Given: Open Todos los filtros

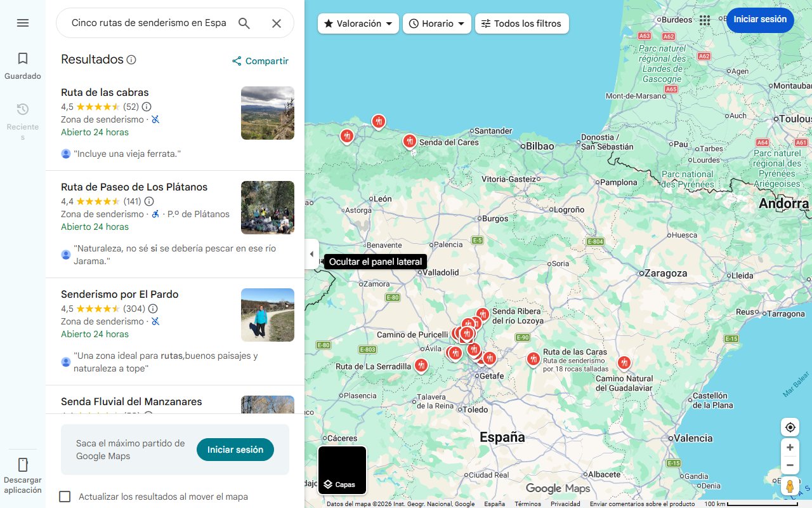Looking at the screenshot, I should tap(523, 23).
